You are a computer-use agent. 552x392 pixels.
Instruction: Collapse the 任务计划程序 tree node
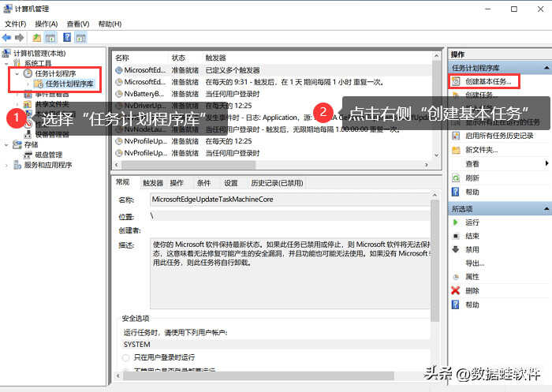17,73
